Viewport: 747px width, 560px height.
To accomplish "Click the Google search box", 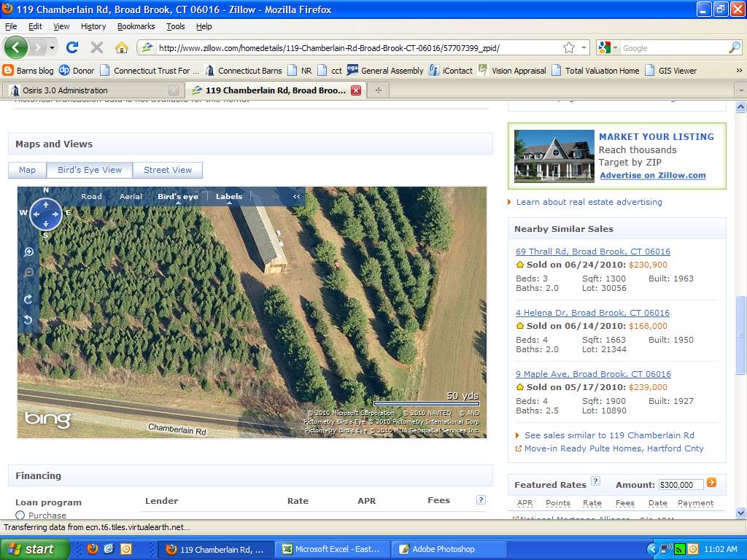I will tap(674, 47).
